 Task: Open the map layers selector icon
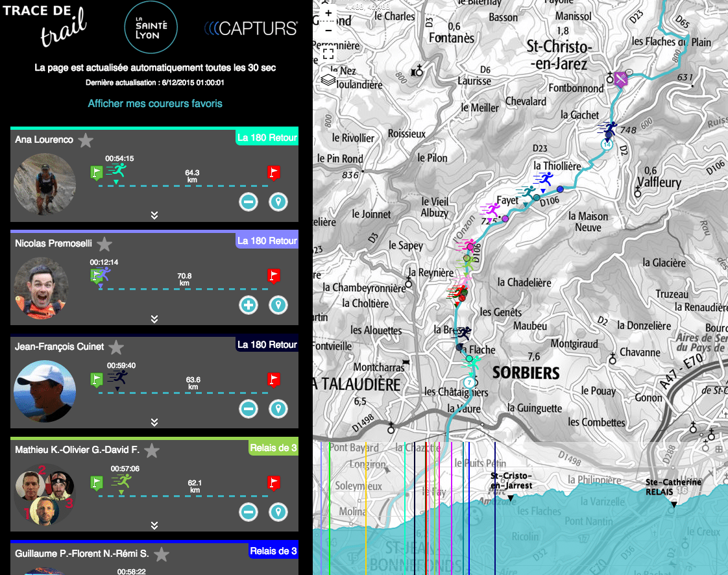[328, 80]
